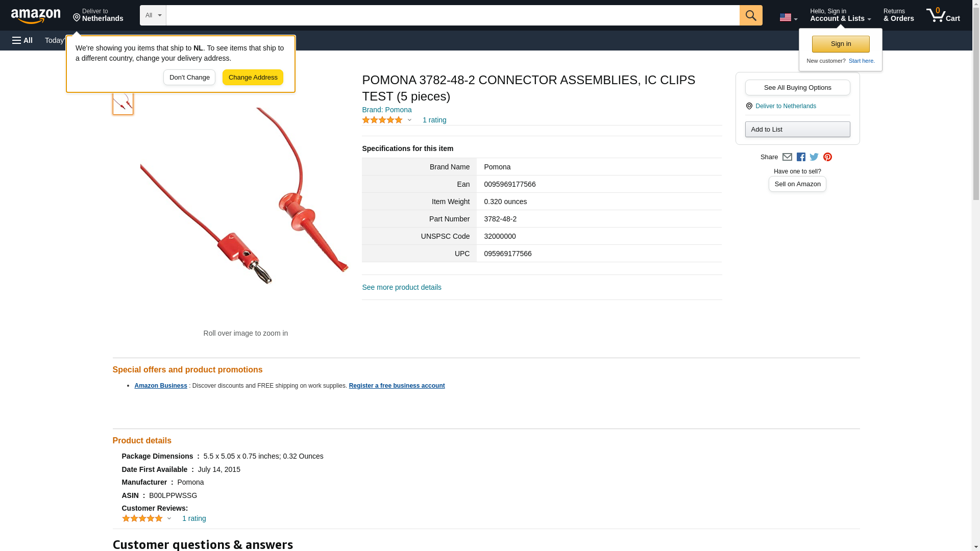The height and width of the screenshot is (551, 980).
Task: Open the language flag dropdown
Action: point(788,17)
